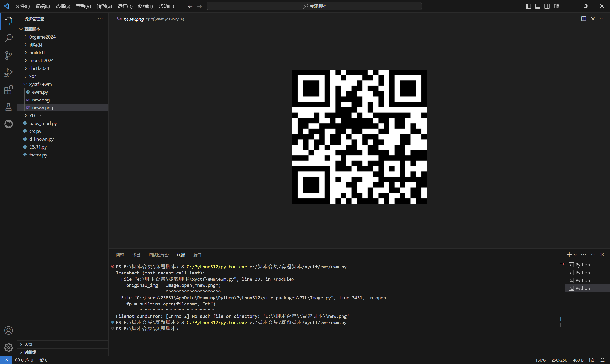Collapse the xyctf\ewm folder
Image resolution: width=610 pixels, height=364 pixels.
coord(63,84)
